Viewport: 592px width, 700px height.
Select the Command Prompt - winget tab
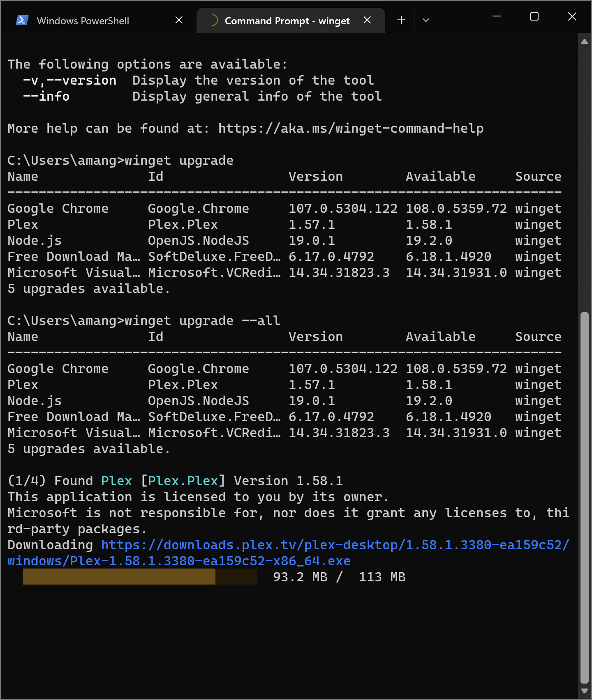tap(287, 21)
